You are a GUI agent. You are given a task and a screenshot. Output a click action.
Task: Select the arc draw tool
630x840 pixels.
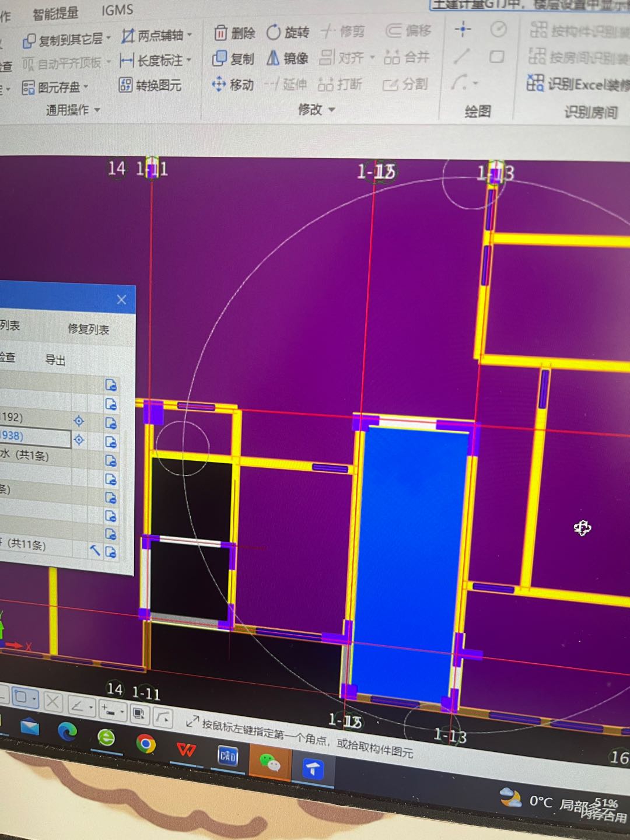(x=459, y=83)
